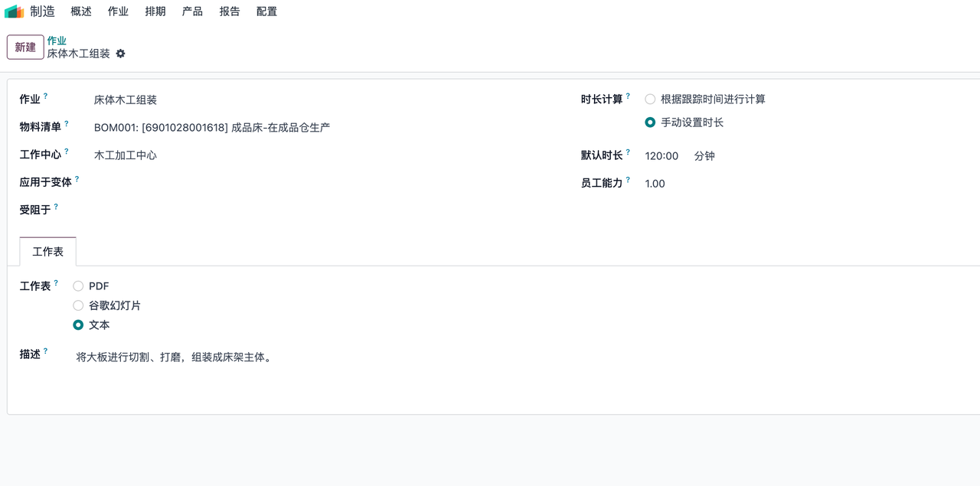Show help tooltip for 作业 field
The image size is (980, 486).
coord(45,96)
